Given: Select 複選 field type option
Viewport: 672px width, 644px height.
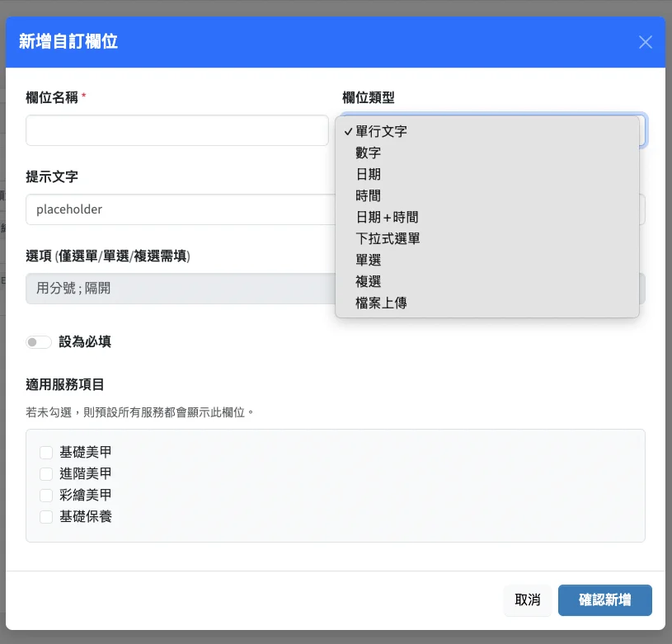Looking at the screenshot, I should 369,281.
